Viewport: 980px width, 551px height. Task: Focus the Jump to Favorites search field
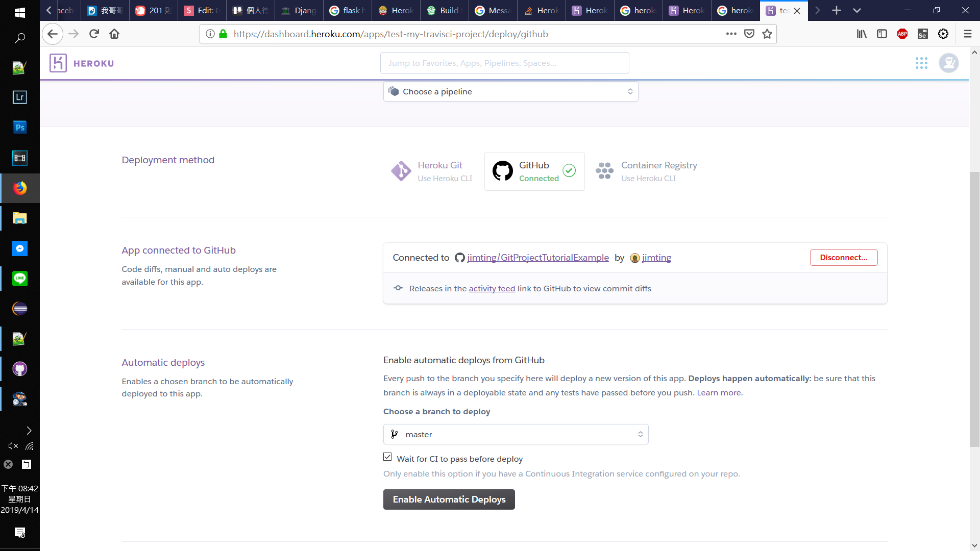[504, 63]
